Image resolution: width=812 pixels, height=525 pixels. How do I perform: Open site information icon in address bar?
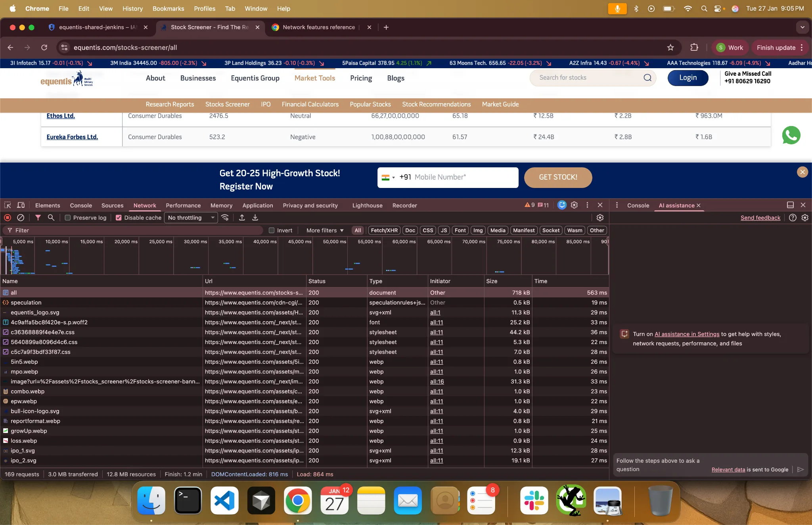tap(64, 48)
